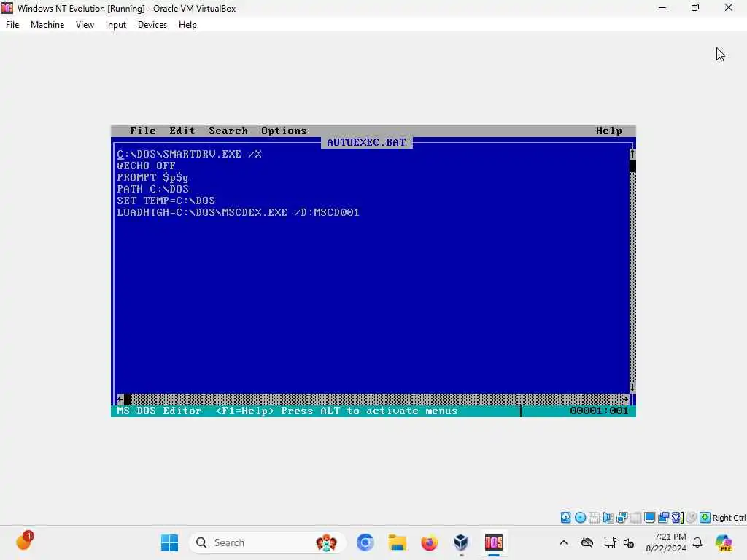The width and height of the screenshot is (747, 560).
Task: Restore down the VirtualBox window
Action: (695, 7)
